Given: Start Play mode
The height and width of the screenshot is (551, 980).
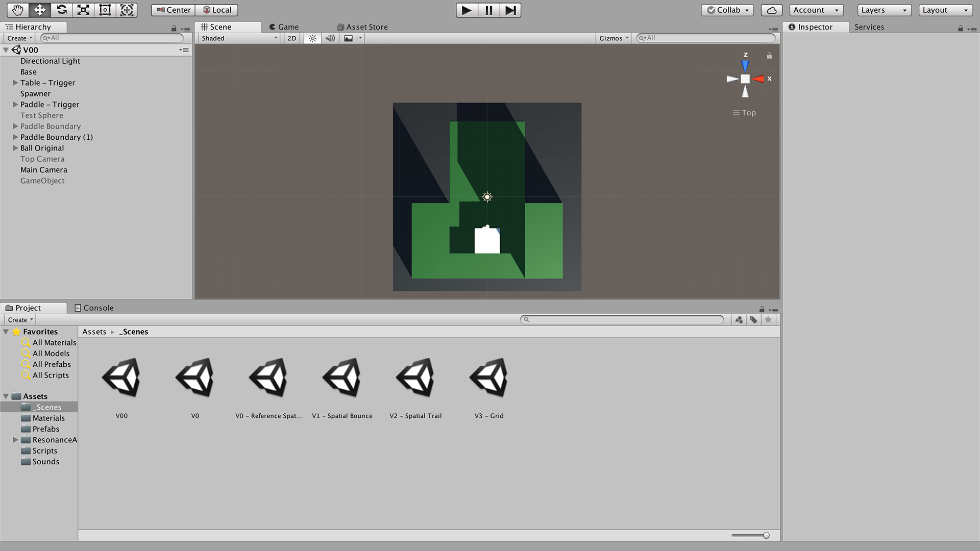Looking at the screenshot, I should (x=467, y=10).
